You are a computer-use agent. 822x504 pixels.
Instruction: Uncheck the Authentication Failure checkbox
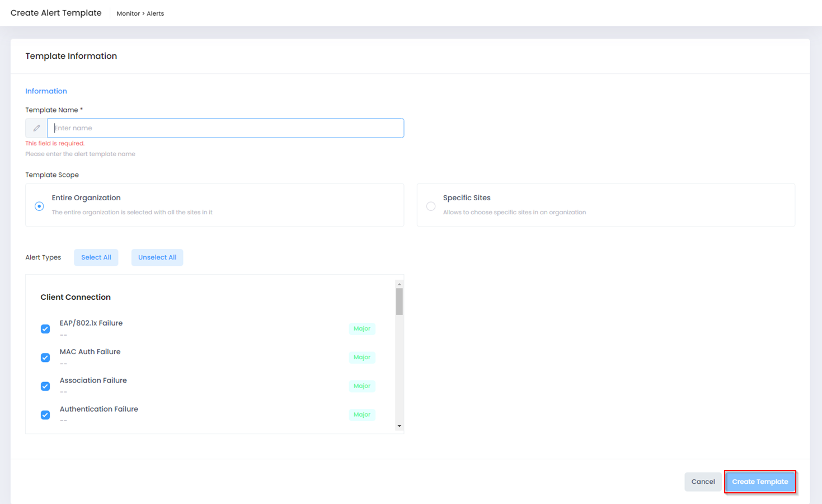point(45,415)
